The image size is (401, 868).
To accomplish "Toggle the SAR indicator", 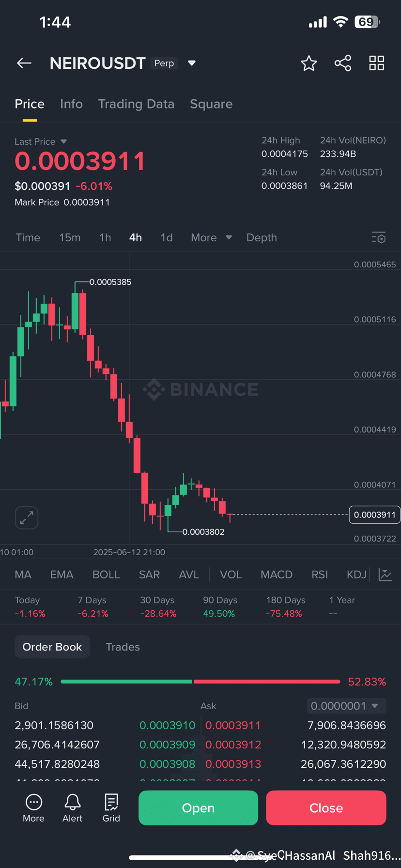I will (149, 574).
